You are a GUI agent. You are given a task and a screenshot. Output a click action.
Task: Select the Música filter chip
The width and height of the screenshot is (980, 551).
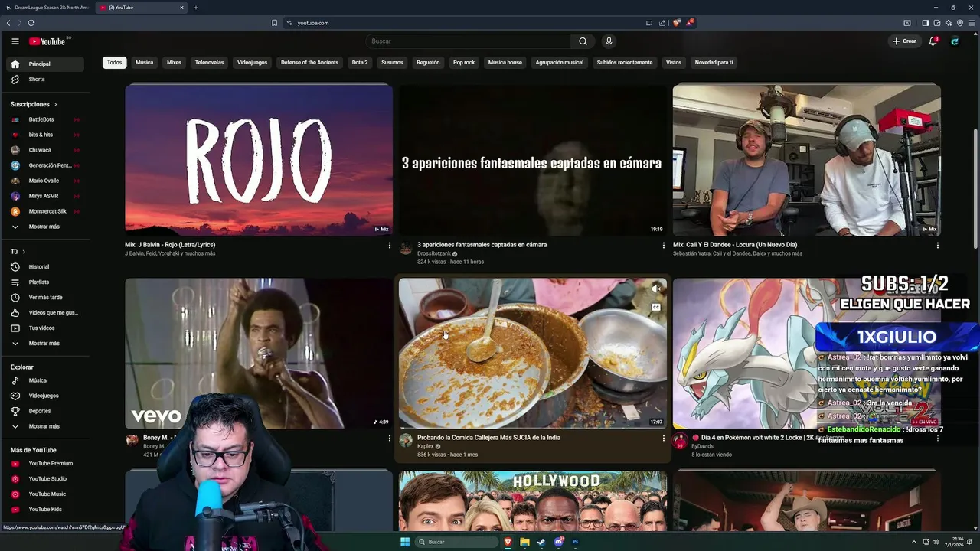pos(144,63)
